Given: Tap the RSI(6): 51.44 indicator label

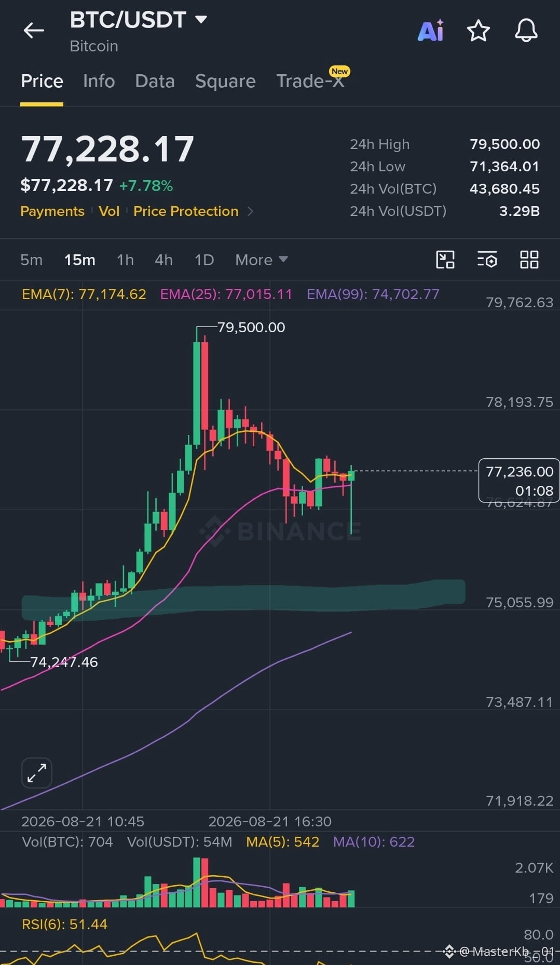Looking at the screenshot, I should 64,925.
